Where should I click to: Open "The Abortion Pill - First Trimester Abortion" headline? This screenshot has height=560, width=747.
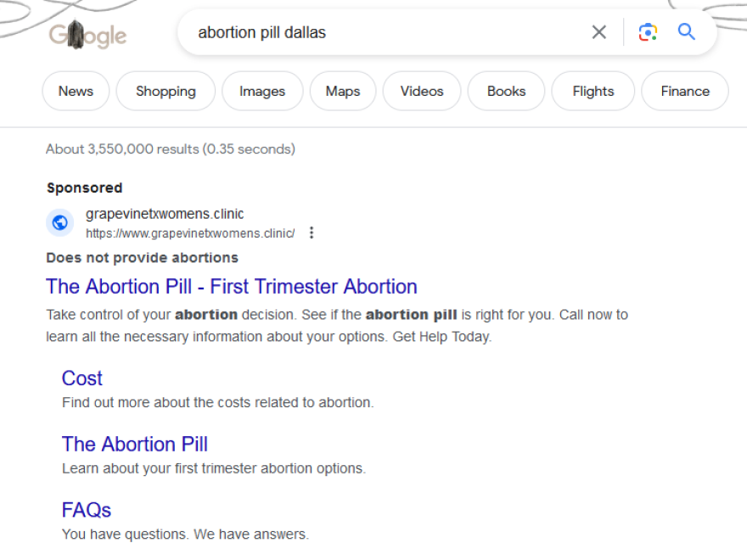[x=232, y=286]
